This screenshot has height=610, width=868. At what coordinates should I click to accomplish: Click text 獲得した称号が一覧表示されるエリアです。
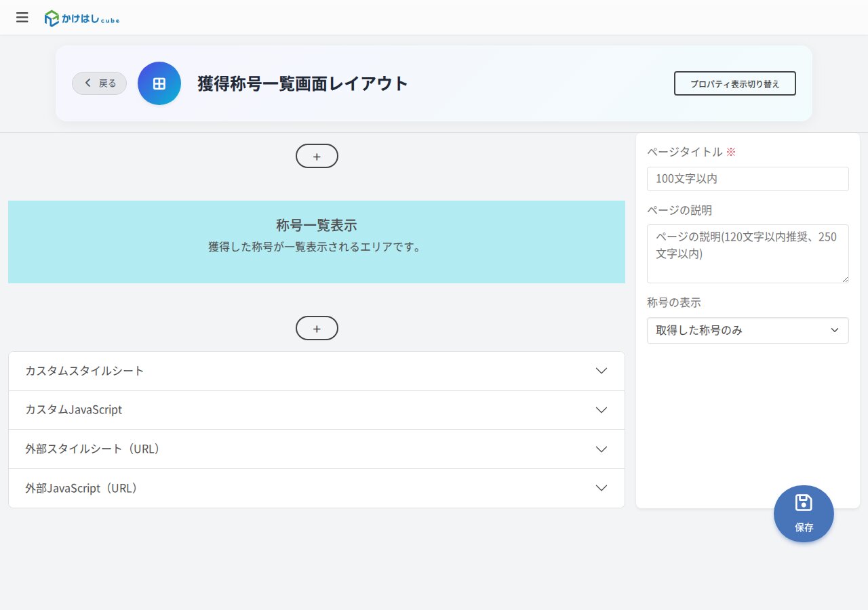(x=315, y=247)
